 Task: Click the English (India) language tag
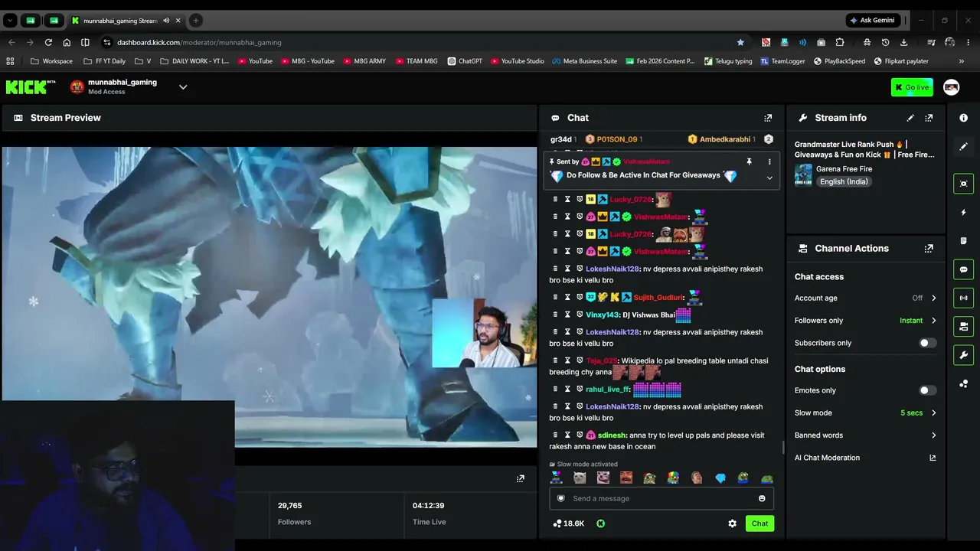(x=844, y=182)
